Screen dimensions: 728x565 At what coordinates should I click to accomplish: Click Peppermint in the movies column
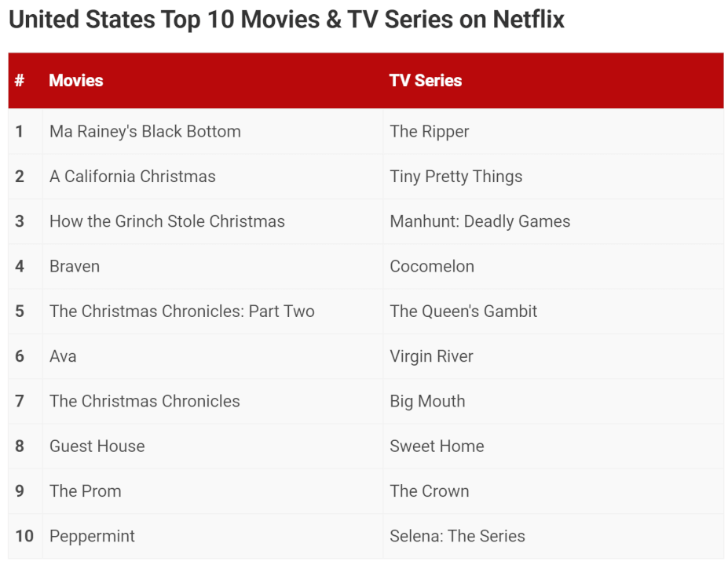92,536
